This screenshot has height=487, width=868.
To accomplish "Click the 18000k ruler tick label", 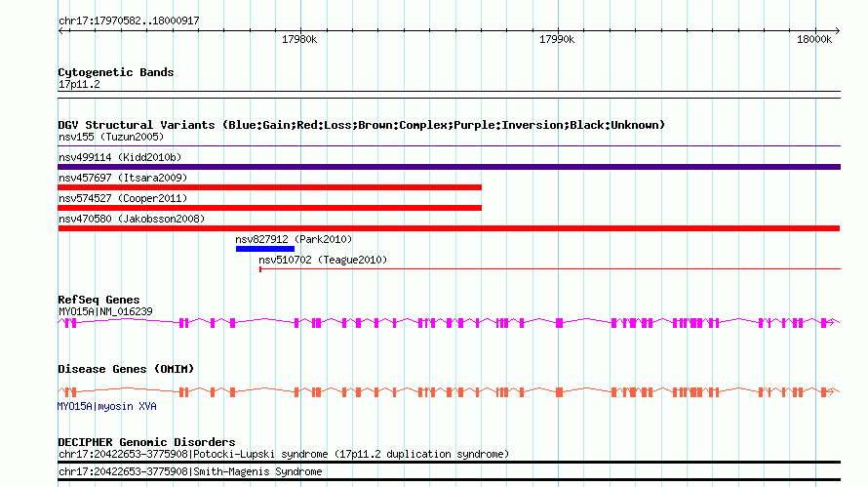I will [814, 39].
